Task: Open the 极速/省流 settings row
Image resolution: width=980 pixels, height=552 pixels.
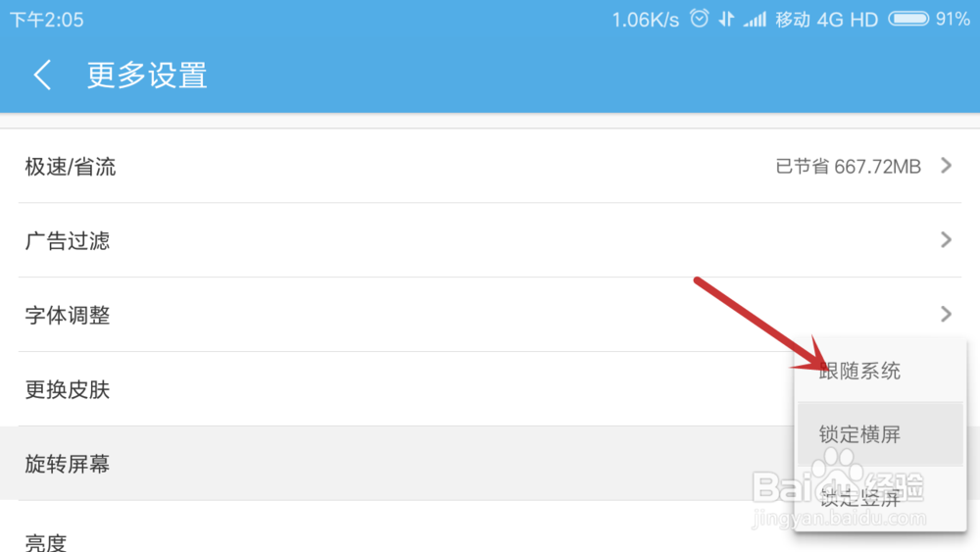Action: point(490,167)
